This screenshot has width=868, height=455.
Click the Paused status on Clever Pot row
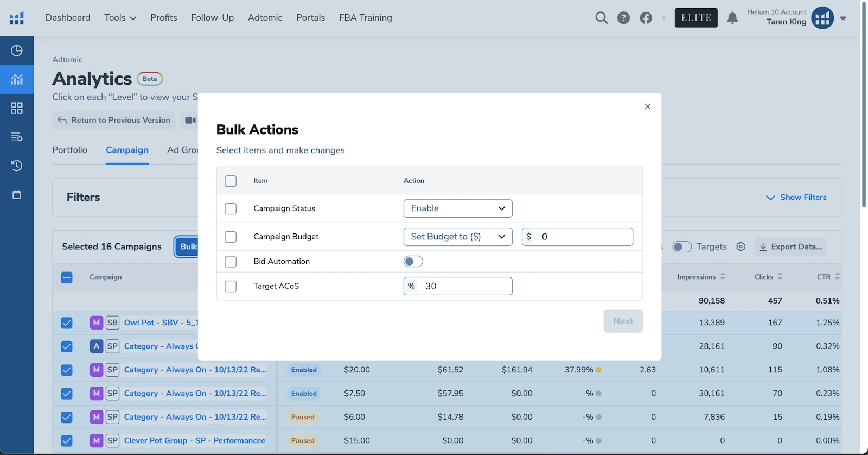pyautogui.click(x=303, y=440)
